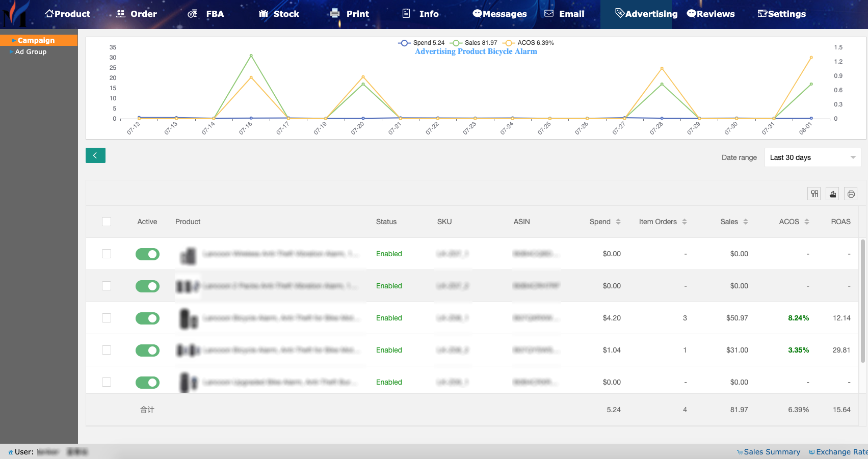Toggle the Spend series in chart legend

(x=422, y=43)
